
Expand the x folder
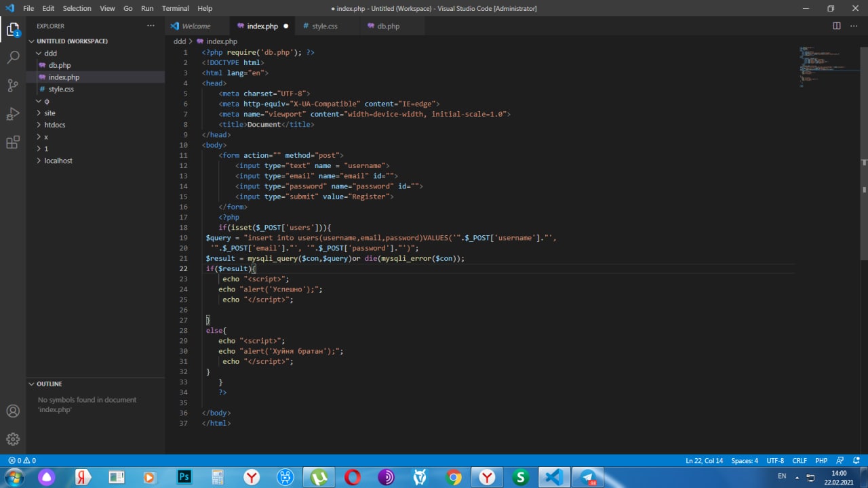pyautogui.click(x=95, y=137)
